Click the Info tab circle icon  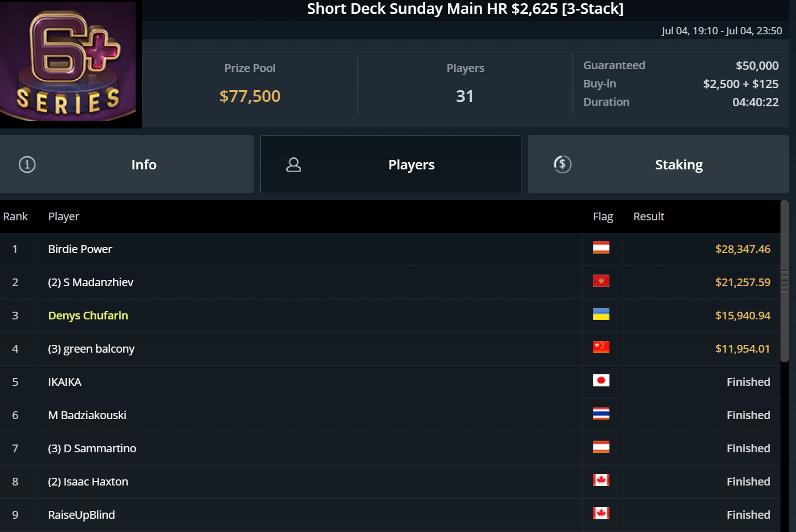[x=27, y=164]
